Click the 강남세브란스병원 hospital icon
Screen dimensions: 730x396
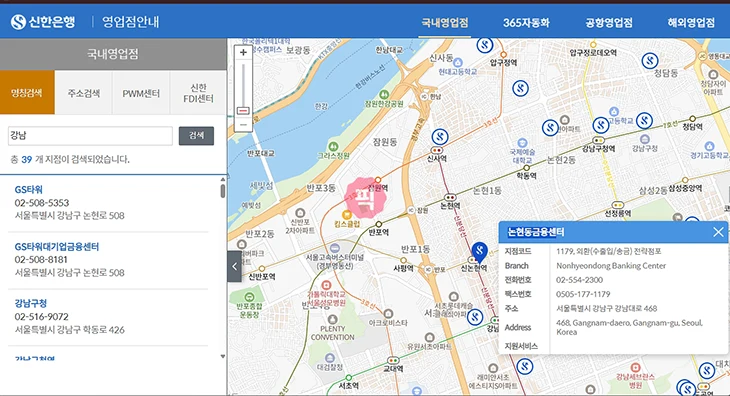tap(635, 368)
